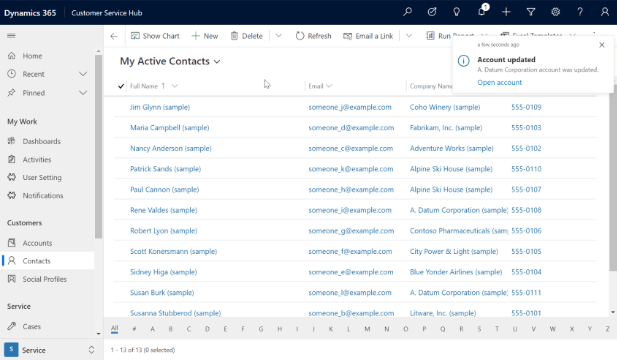Viewport: 617px width, 360px height.
Task: Open Email column header dropdown
Action: (x=329, y=86)
